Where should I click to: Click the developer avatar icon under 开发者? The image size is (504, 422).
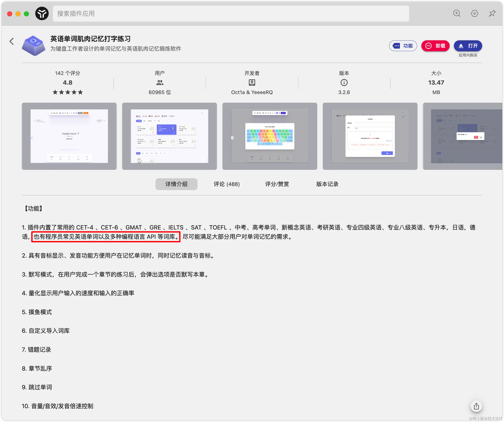tap(252, 82)
